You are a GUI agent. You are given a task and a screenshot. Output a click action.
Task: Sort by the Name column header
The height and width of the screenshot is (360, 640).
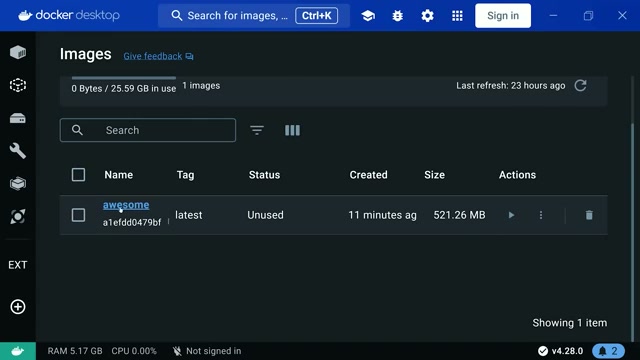coord(119,175)
